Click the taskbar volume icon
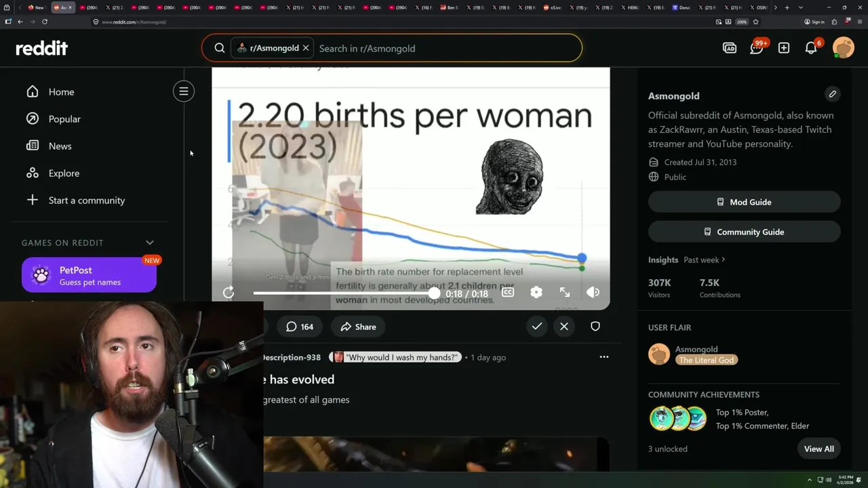 (829, 480)
